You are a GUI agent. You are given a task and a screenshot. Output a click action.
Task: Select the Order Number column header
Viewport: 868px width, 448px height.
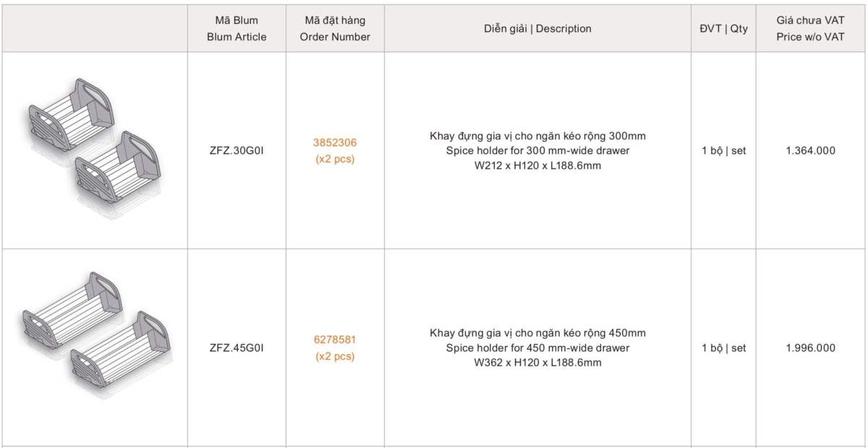pos(335,28)
